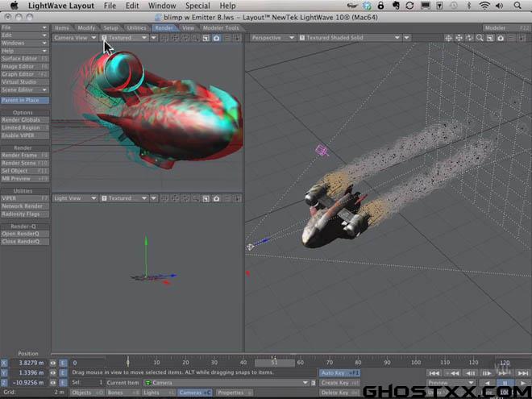
Task: Click the E envelope button for Z
Action: click(63, 382)
